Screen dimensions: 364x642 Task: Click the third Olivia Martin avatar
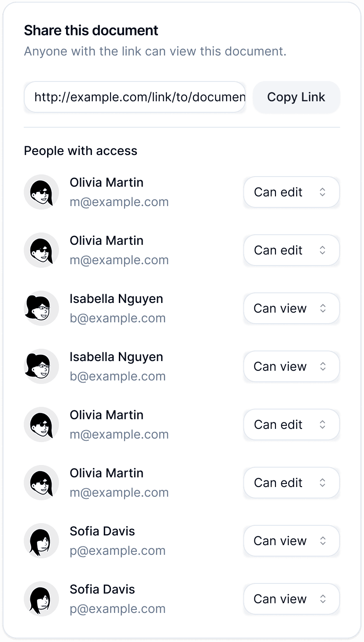point(41,424)
